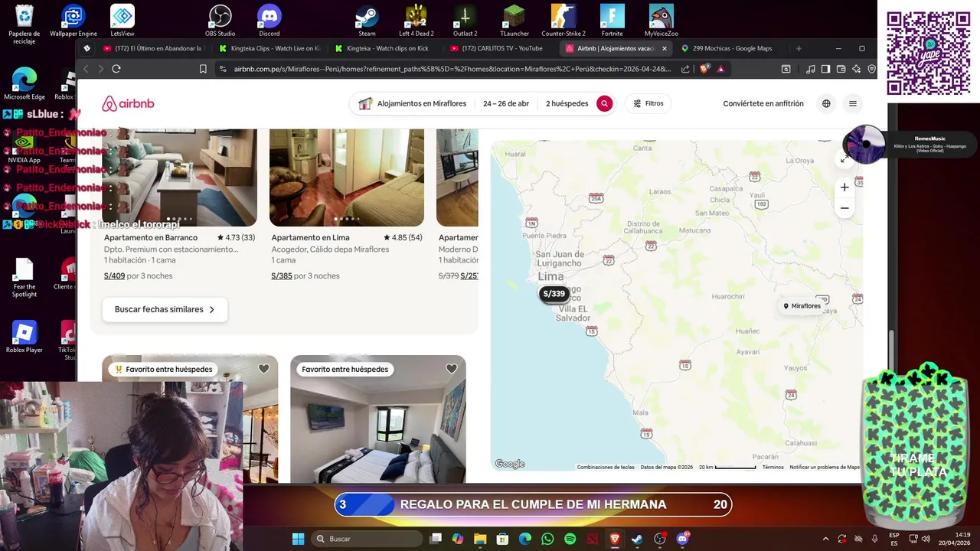Change the 24 – 26 de abr dates
The width and height of the screenshot is (980, 551).
tap(506, 103)
